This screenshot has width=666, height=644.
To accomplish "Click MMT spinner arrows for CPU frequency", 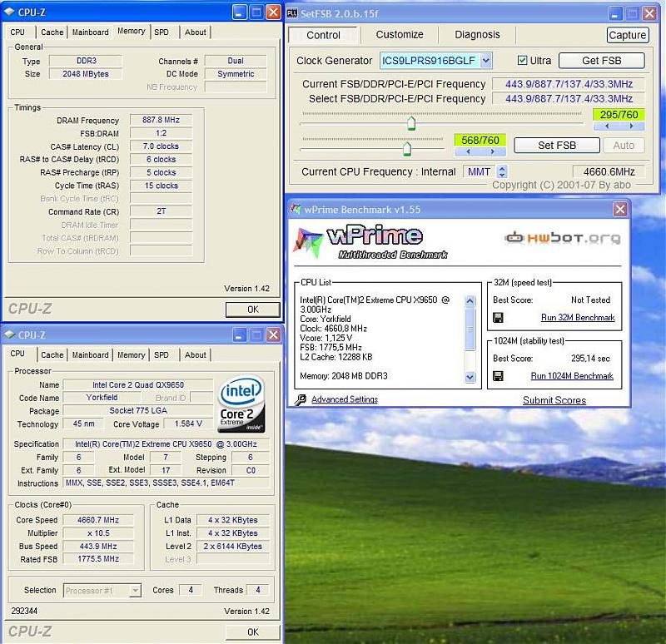I will click(502, 171).
